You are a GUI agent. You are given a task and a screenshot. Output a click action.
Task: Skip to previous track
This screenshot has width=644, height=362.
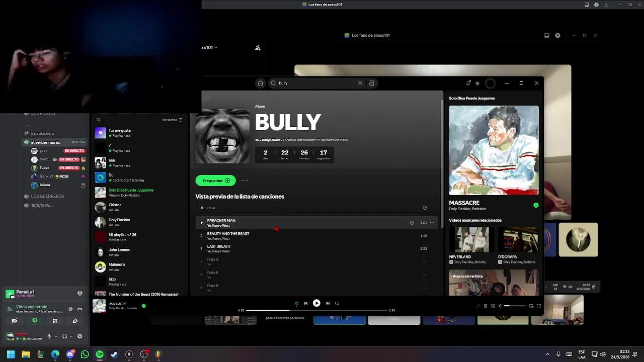coord(305,303)
